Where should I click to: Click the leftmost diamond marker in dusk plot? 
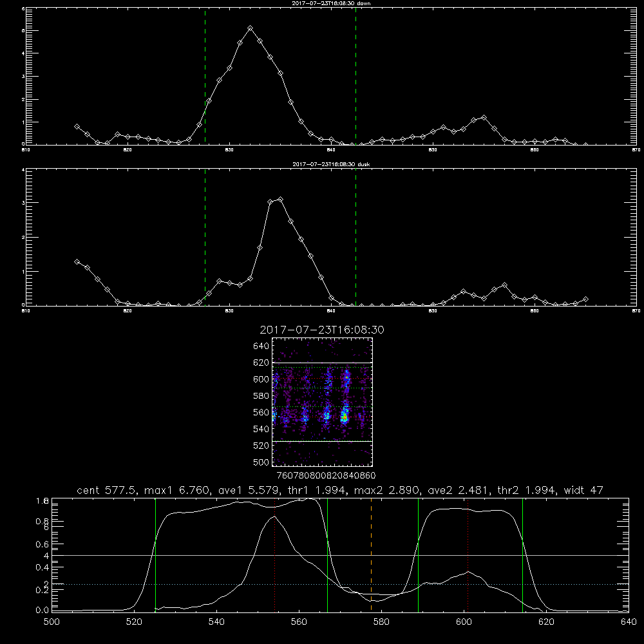coord(77,261)
